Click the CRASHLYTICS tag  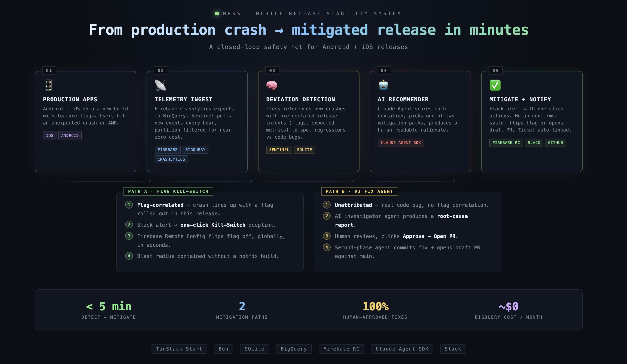171,159
